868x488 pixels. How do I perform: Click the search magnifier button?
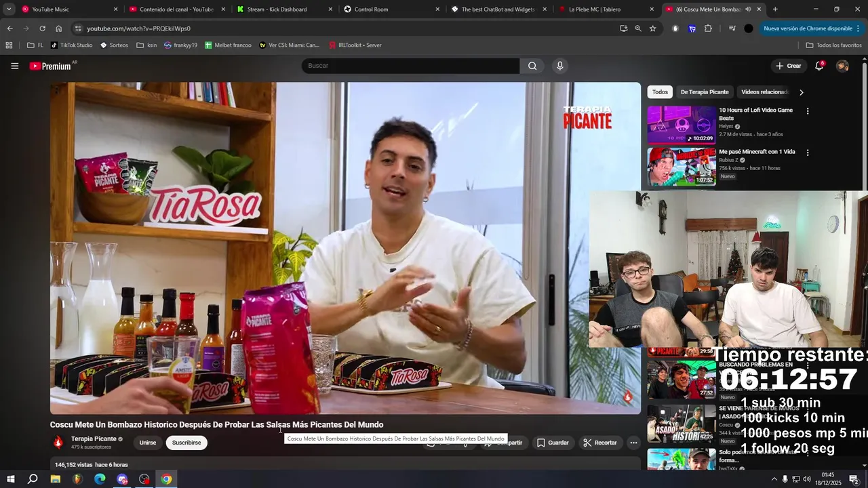coord(532,66)
